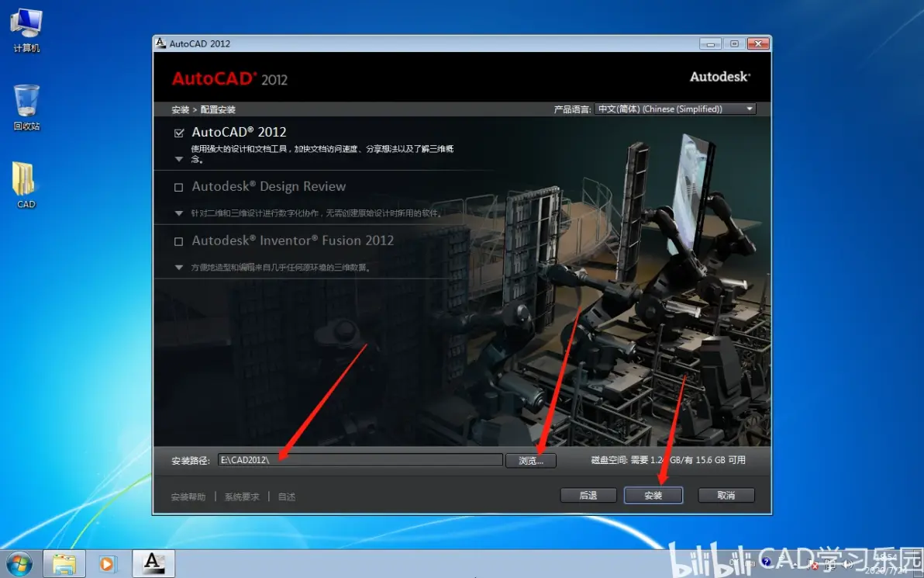Check the Autodesk Design Review checkbox
924x578 pixels.
[178, 187]
